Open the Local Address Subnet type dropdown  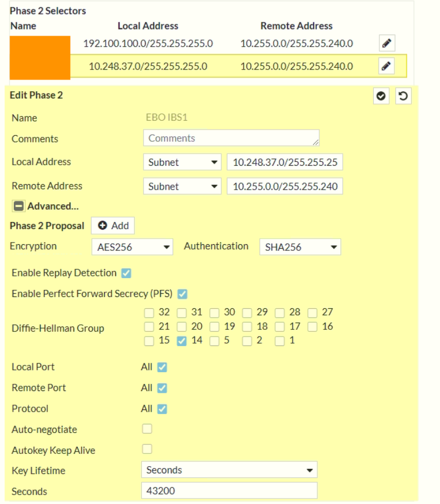182,162
